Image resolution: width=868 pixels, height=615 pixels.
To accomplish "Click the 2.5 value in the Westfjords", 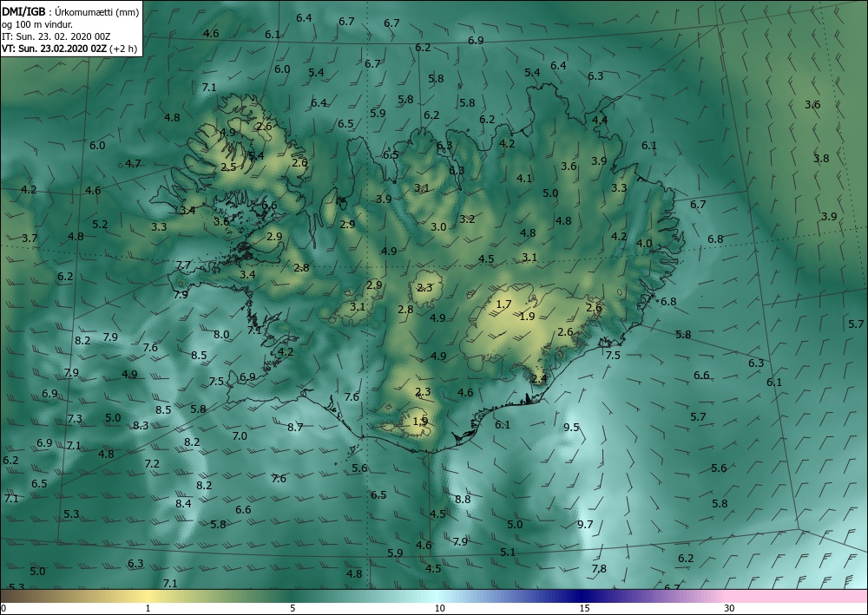I will (228, 167).
